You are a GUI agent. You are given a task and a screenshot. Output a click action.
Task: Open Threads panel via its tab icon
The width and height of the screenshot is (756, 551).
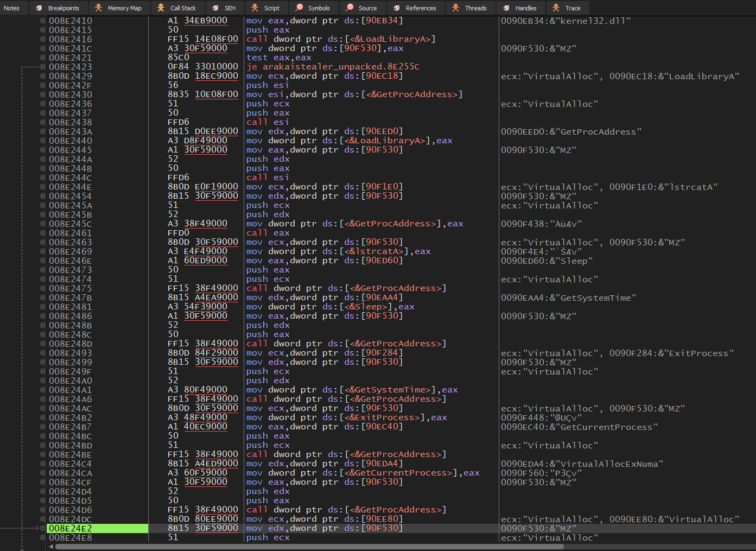point(456,8)
